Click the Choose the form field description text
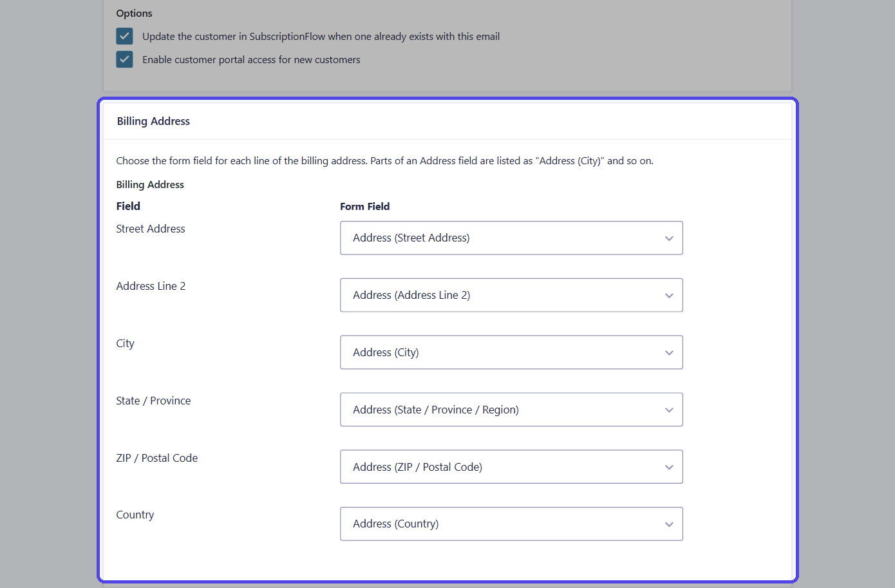 coord(384,161)
